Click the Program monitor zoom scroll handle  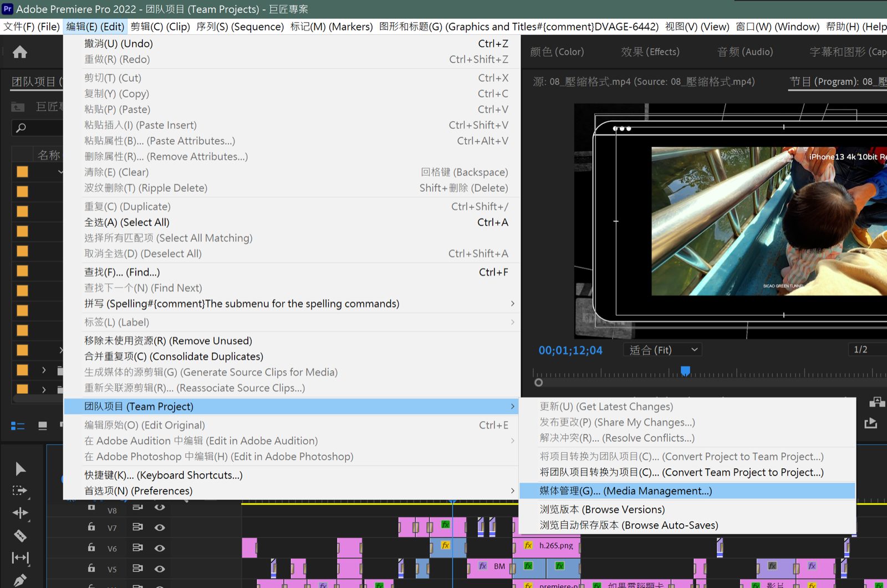(538, 382)
